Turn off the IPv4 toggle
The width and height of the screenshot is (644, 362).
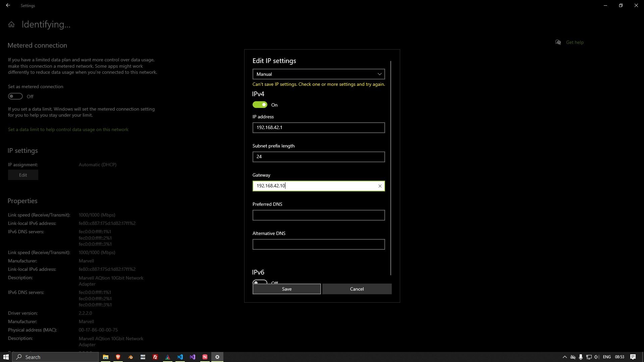[260, 105]
